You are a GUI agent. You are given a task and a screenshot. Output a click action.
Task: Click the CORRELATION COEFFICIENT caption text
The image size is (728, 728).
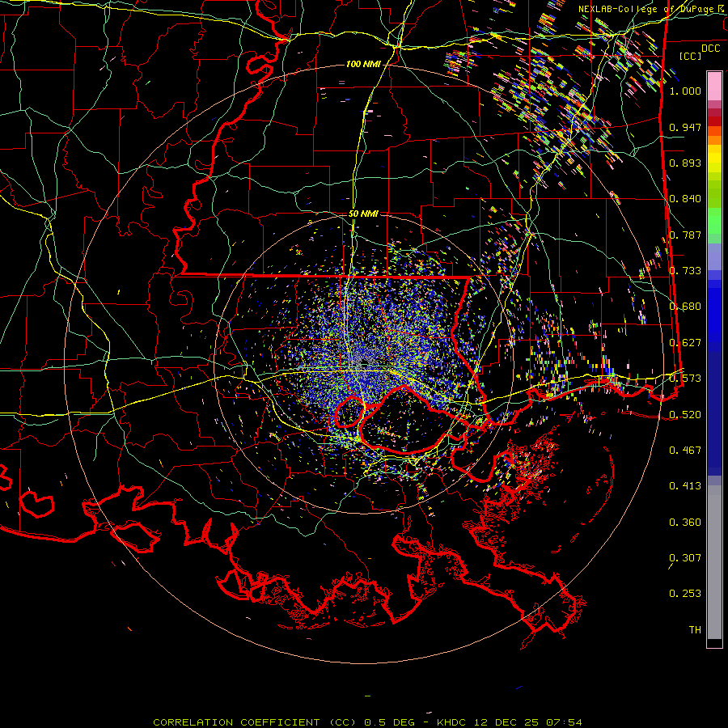pyautogui.click(x=236, y=722)
